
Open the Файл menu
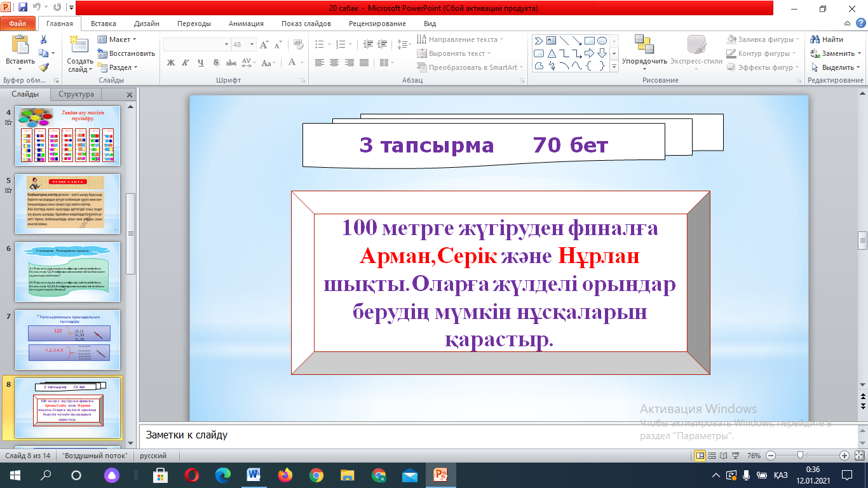coord(18,24)
